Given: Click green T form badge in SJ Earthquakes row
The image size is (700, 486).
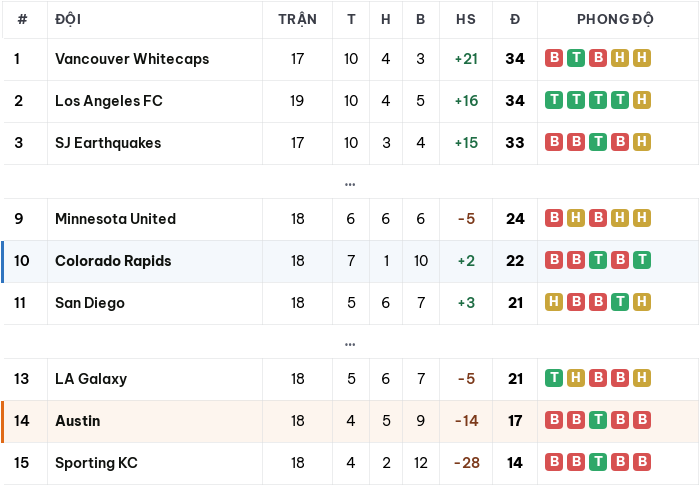Looking at the screenshot, I should 598,142.
